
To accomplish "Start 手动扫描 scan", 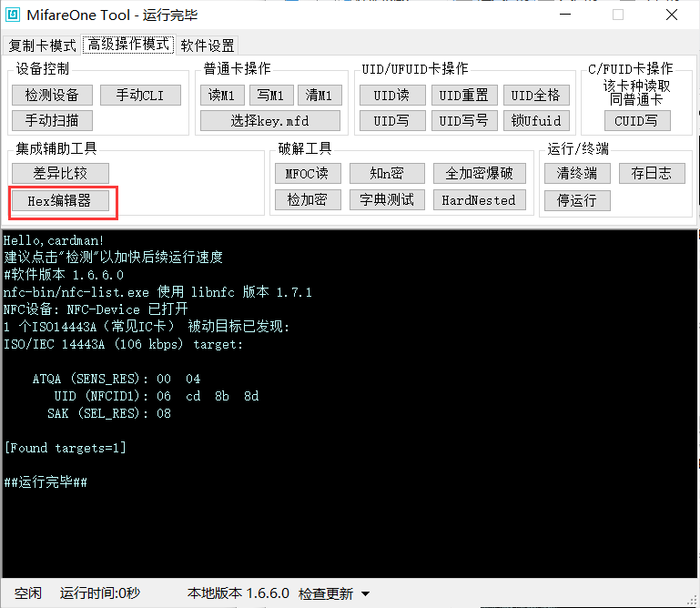I will click(x=52, y=120).
